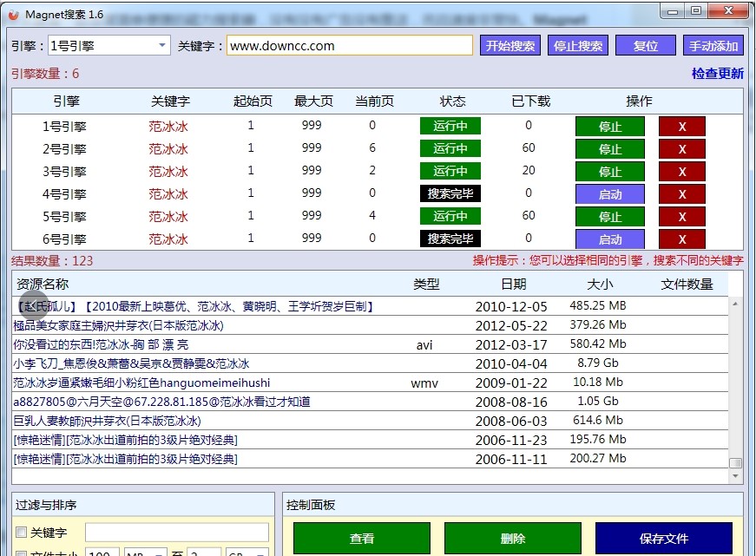Image resolution: width=756 pixels, height=556 pixels.
Task: Open the 检查更新 link
Action: click(x=717, y=74)
